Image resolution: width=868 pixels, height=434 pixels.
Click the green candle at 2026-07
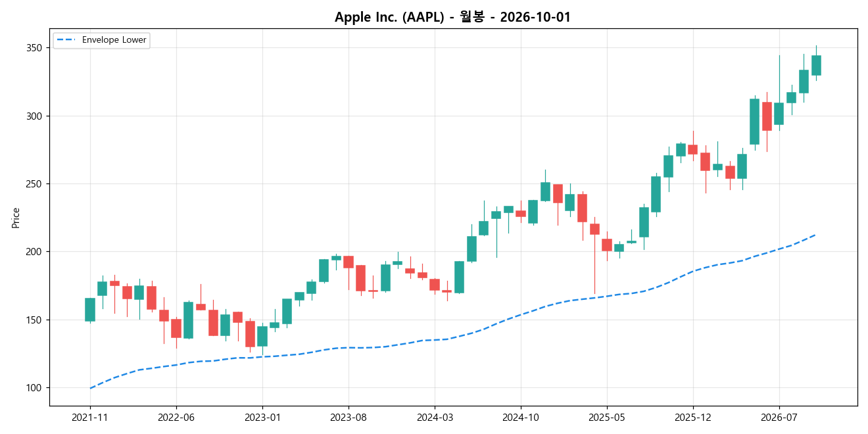click(x=779, y=114)
